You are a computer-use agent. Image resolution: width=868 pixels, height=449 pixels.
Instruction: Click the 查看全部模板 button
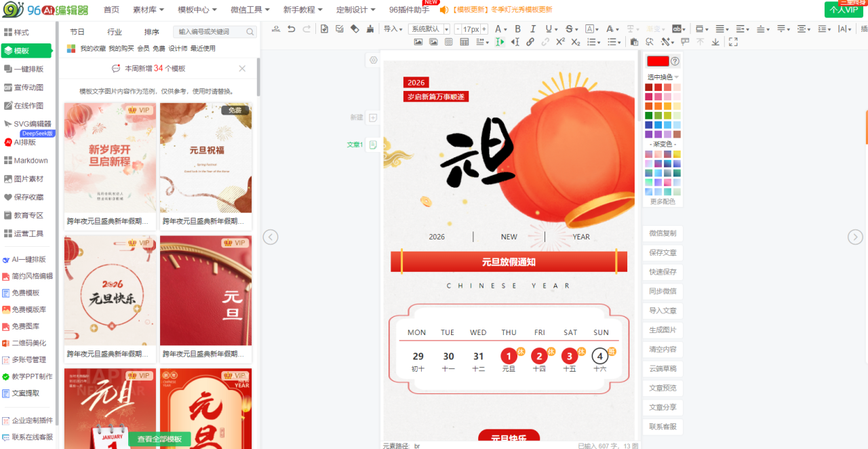click(x=159, y=440)
